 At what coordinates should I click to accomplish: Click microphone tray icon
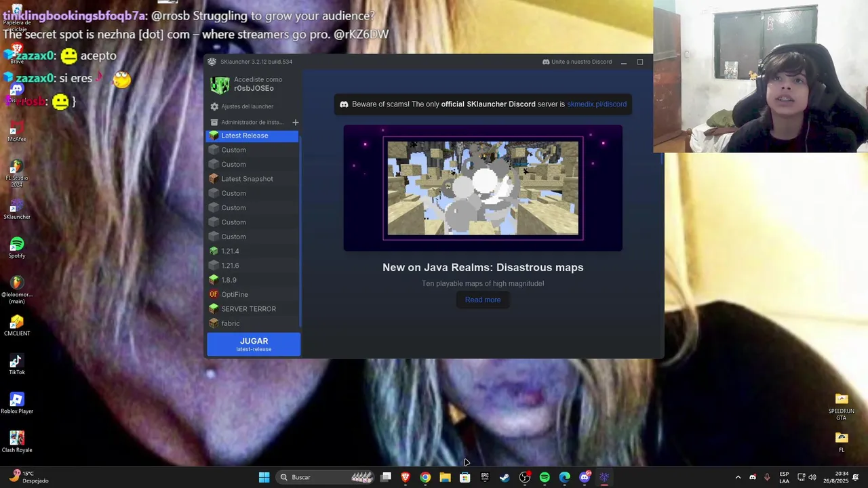[767, 477]
